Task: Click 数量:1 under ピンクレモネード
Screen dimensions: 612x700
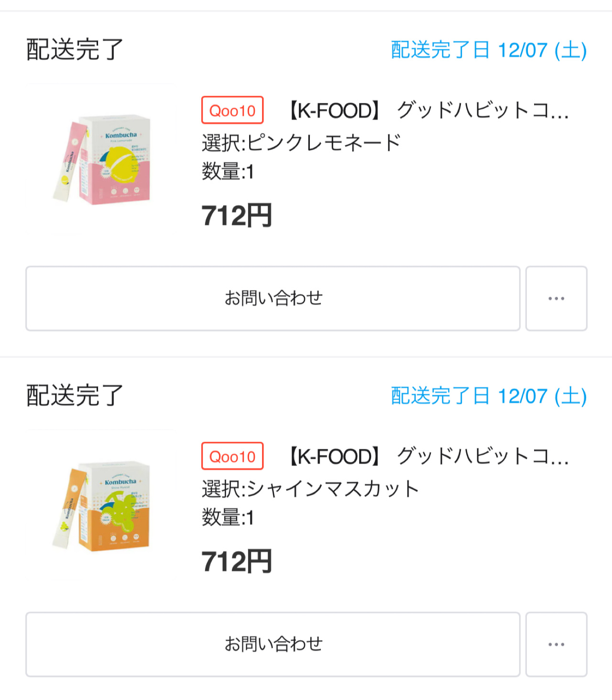Action: point(228,171)
